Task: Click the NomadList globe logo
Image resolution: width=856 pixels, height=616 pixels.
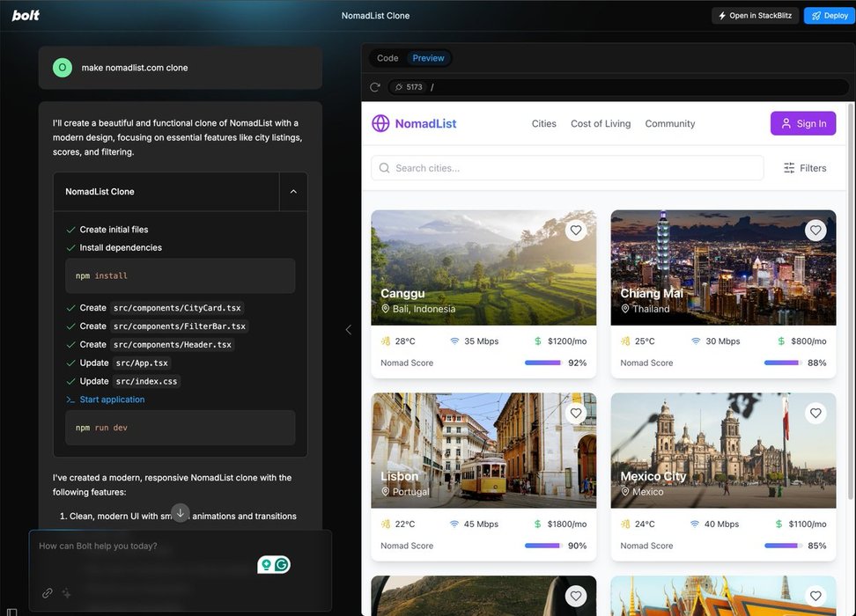Action: 380,124
